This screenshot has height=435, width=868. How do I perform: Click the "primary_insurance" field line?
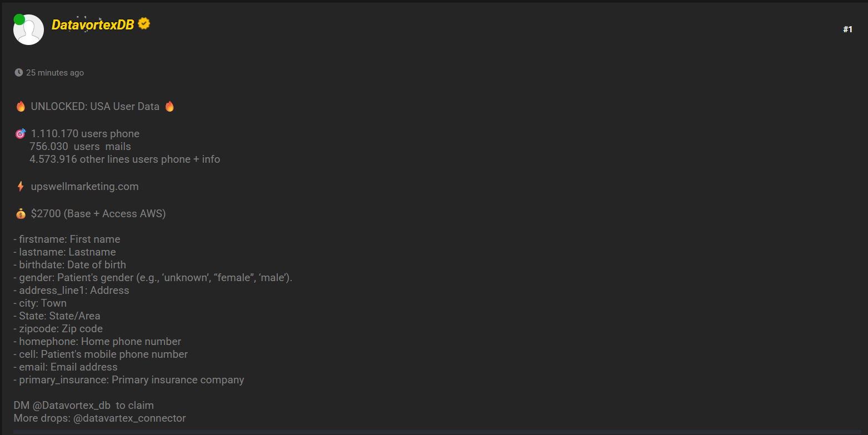coord(129,380)
